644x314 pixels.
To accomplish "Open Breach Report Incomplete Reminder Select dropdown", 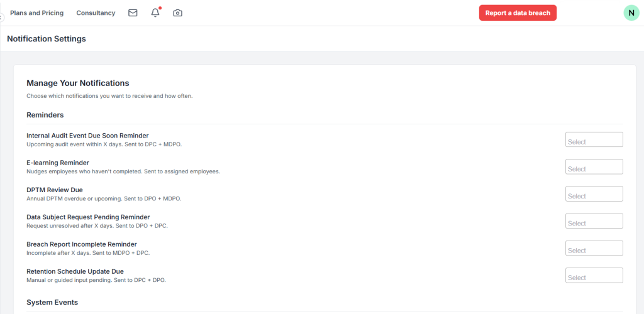I will 594,248.
